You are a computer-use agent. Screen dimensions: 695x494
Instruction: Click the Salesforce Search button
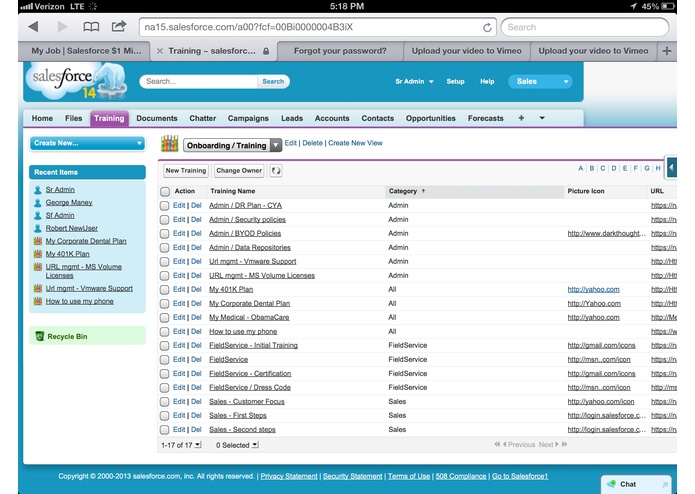[x=273, y=82]
